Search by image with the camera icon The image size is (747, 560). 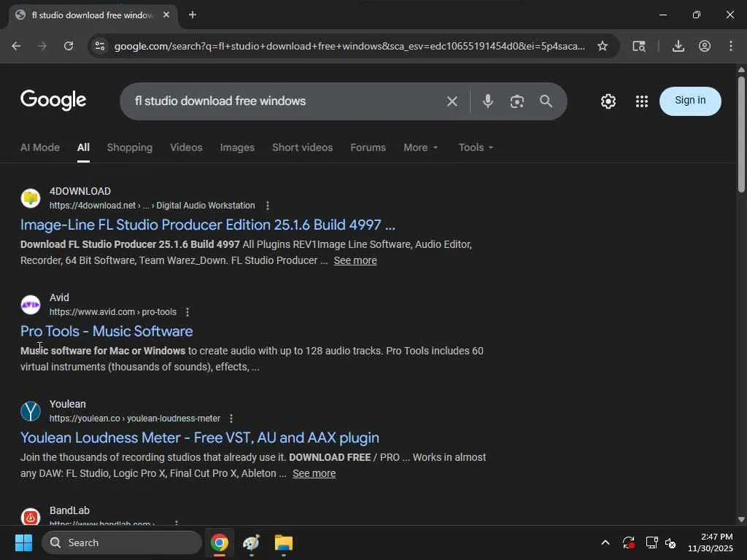coord(517,101)
